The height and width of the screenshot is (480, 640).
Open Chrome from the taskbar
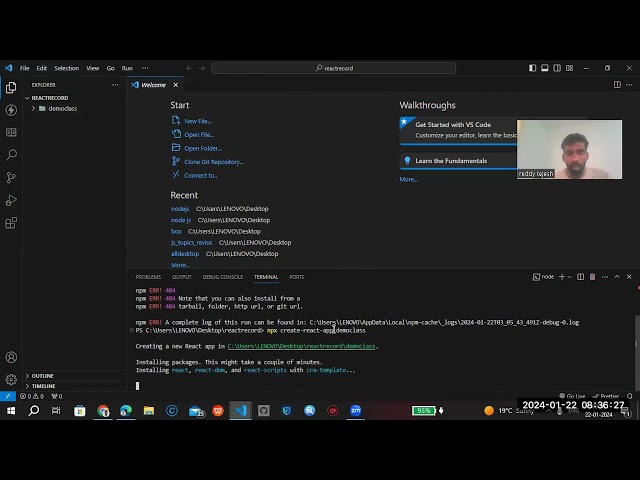103,411
